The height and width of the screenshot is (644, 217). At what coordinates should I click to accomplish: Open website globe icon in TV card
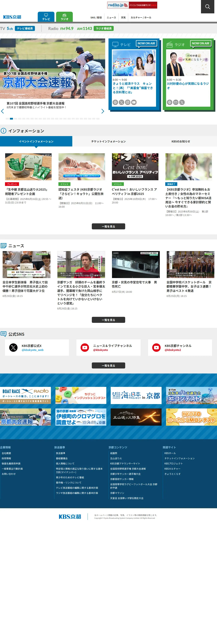point(115,102)
